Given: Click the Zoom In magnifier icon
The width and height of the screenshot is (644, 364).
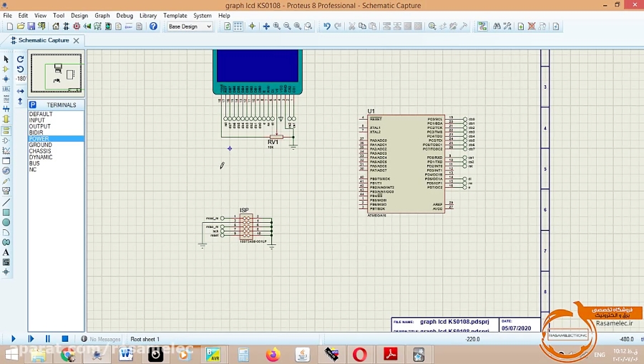Looking at the screenshot, I should 277,27.
